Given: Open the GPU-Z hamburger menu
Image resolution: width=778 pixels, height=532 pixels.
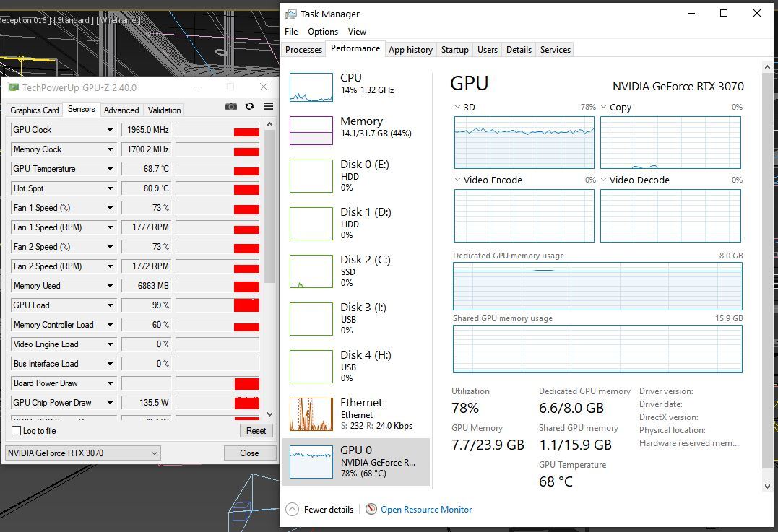Looking at the screenshot, I should click(269, 107).
